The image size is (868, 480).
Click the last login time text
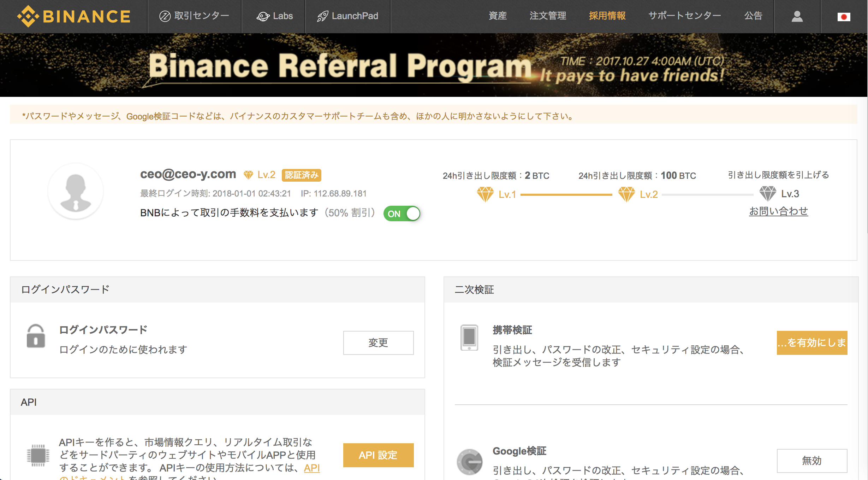tap(215, 193)
